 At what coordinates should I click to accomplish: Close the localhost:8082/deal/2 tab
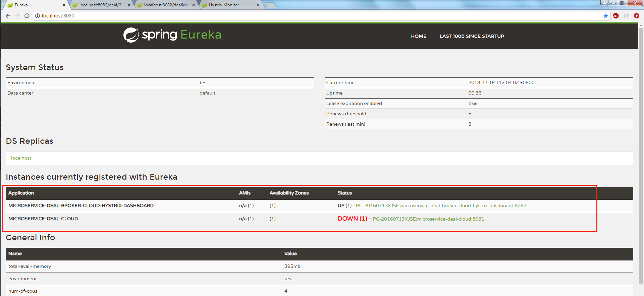pyautogui.click(x=129, y=5)
